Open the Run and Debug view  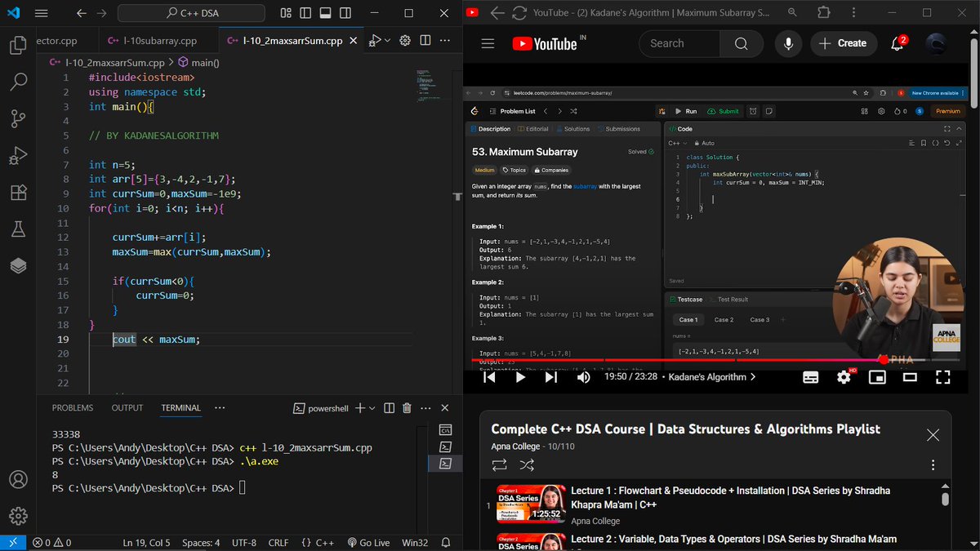pyautogui.click(x=18, y=155)
